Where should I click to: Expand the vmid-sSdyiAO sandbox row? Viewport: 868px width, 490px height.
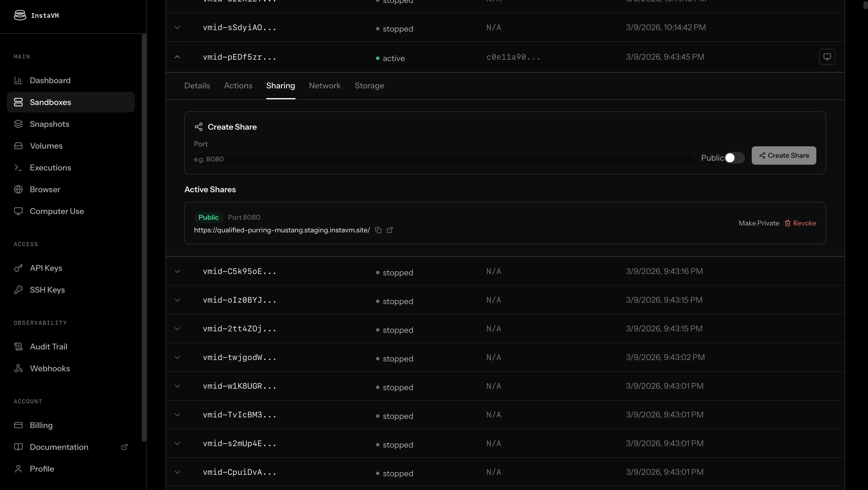tap(178, 28)
